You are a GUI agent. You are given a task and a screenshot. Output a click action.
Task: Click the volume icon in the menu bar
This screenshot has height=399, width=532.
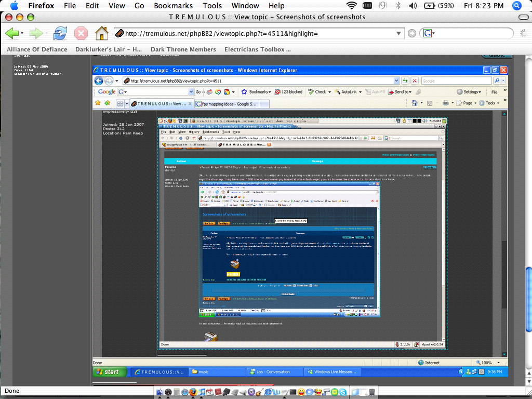click(x=413, y=5)
